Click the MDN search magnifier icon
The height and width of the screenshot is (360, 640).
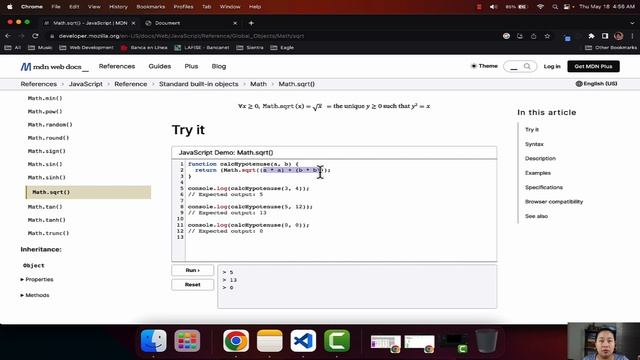(x=527, y=66)
